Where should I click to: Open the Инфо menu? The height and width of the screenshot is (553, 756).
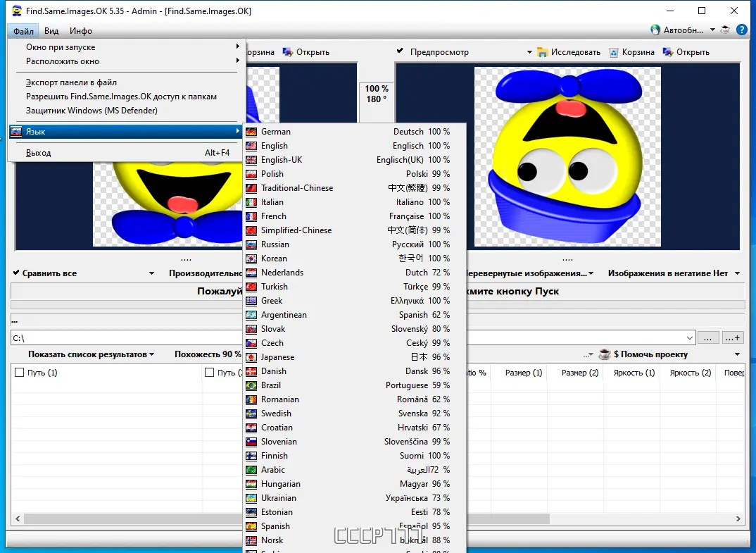(x=80, y=31)
